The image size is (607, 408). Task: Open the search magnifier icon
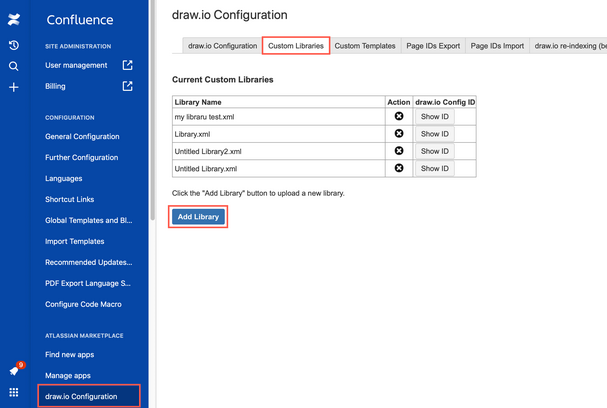pos(14,66)
